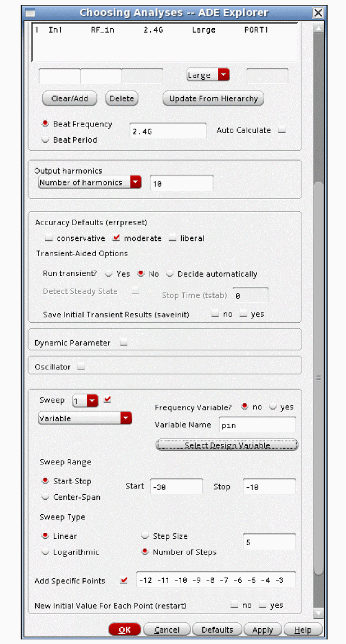
Task: Click the beat frequency field showing 2.4G
Action: (168, 131)
